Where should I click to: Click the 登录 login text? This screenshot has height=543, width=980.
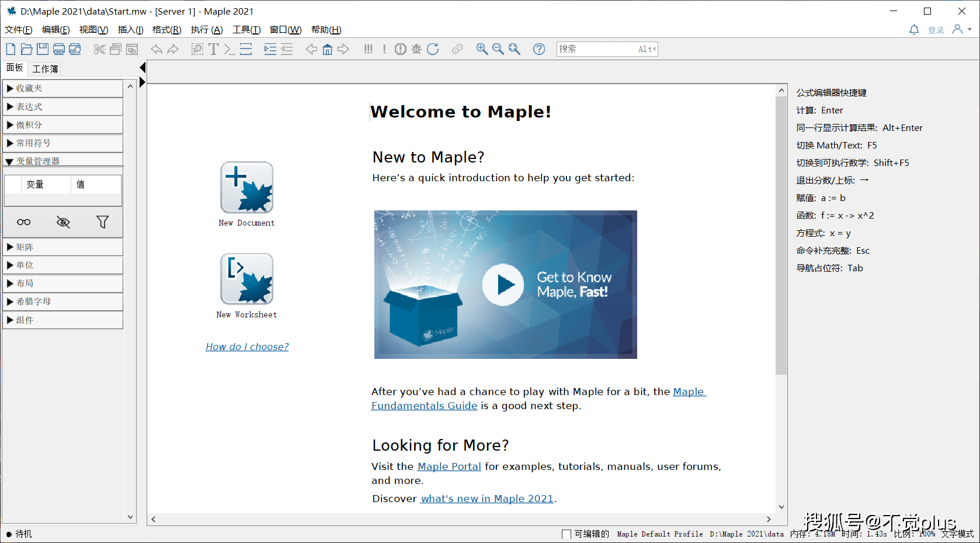tap(936, 30)
